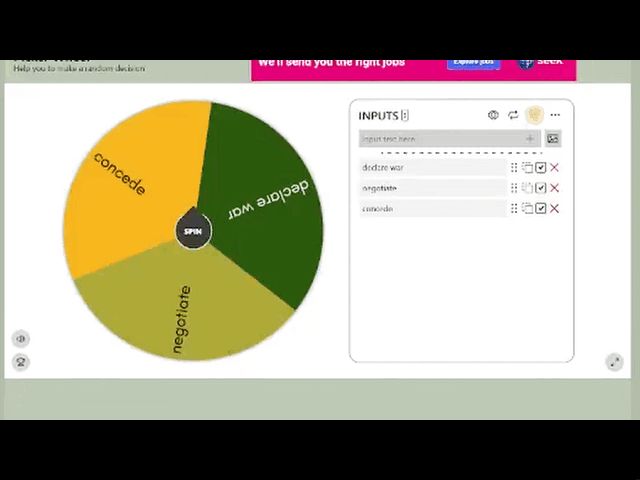Screen dimensions: 640x480
Task: Click the INPUTS panel heading
Action: tap(378, 116)
